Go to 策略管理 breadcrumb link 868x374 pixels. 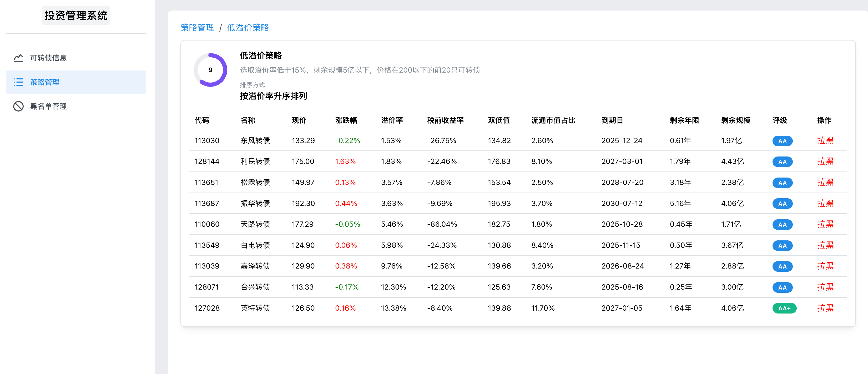pos(197,28)
